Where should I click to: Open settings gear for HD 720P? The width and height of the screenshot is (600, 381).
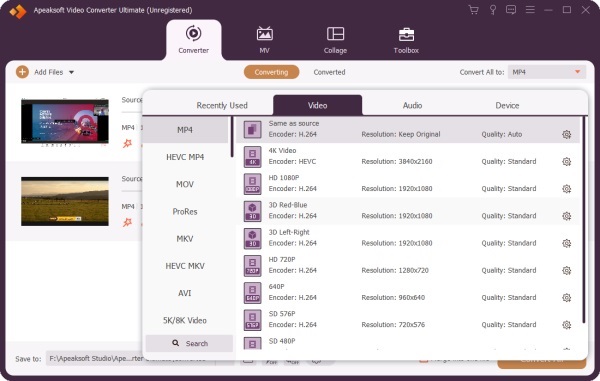566,270
